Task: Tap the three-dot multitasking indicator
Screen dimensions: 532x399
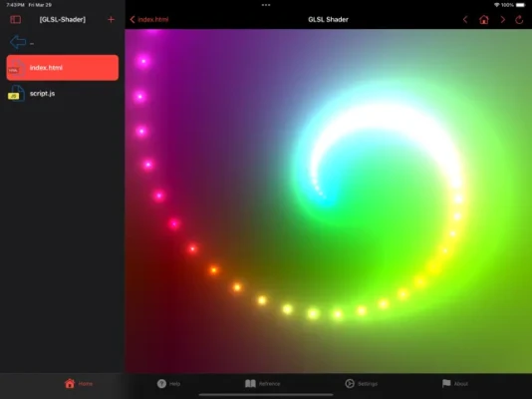Action: [266, 5]
